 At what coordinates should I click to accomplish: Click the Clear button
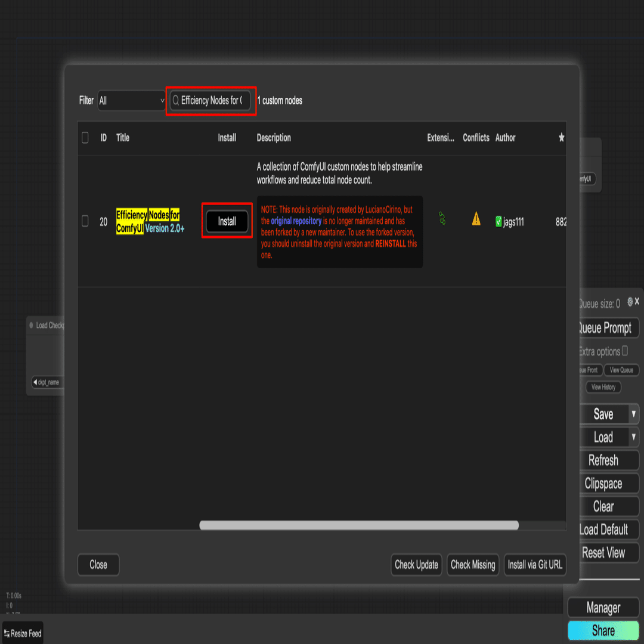[x=608, y=506]
